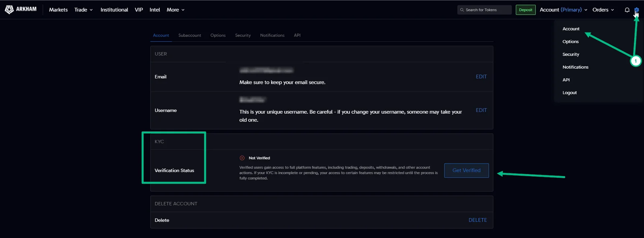644x238 pixels.
Task: Select the Account tab
Action: (161, 35)
